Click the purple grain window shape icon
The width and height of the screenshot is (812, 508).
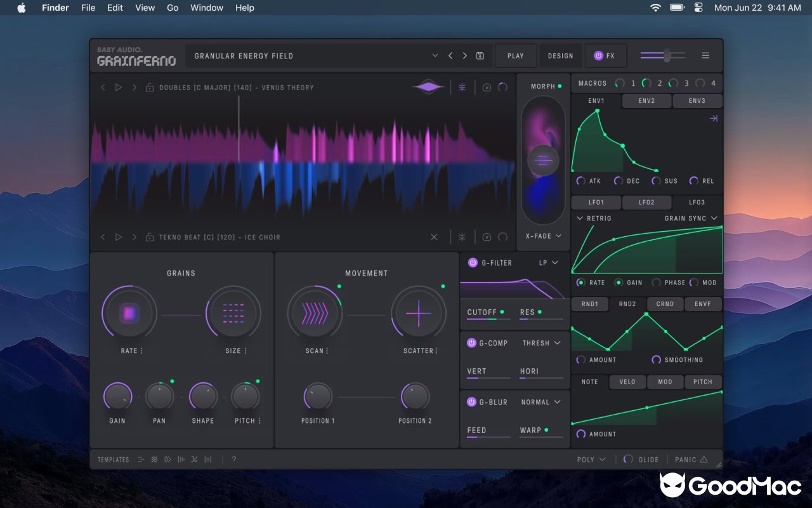click(x=428, y=87)
